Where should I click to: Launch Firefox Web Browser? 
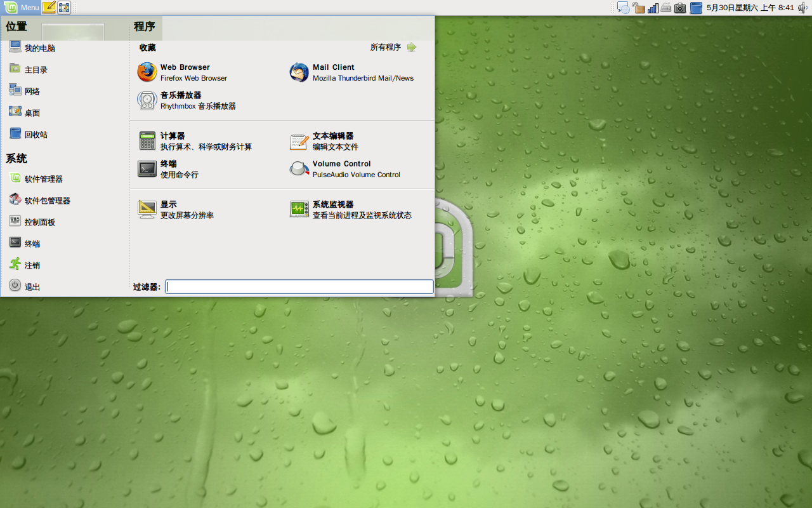(x=183, y=72)
